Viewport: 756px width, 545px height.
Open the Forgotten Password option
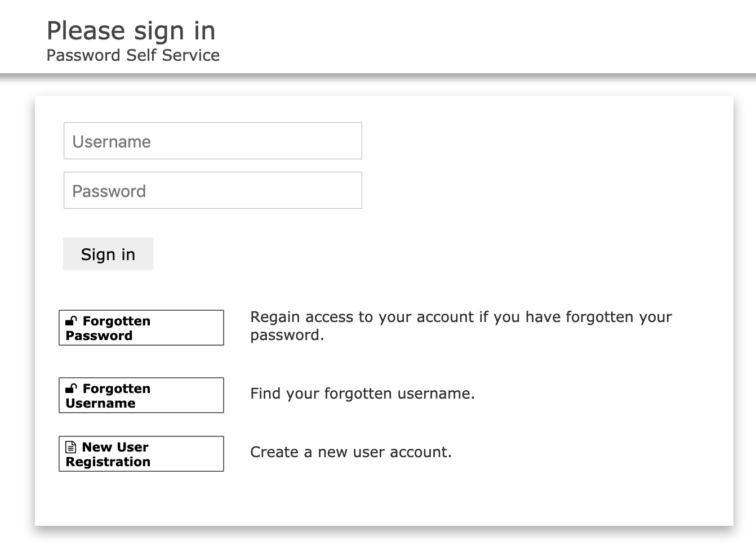(141, 328)
